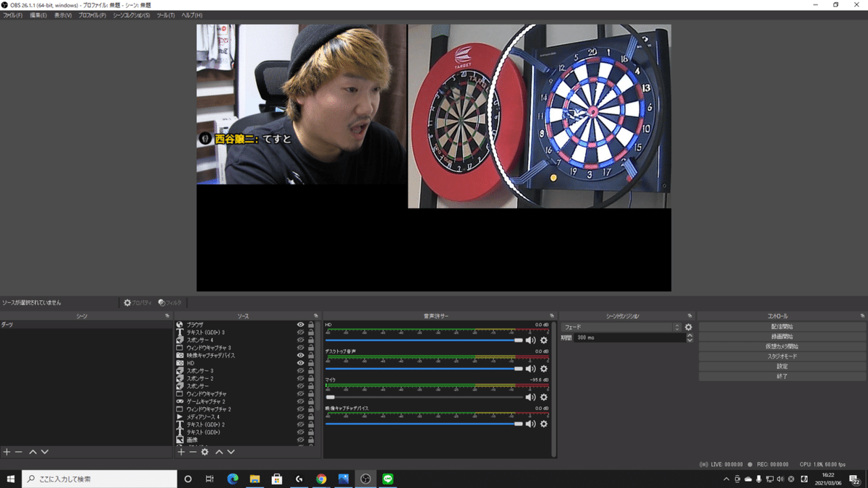Click the 配信開始 button
This screenshot has width=868, height=488.
tap(782, 327)
